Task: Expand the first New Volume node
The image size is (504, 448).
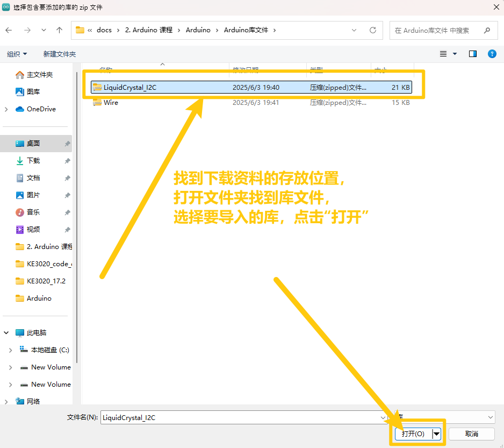Action: (10, 367)
